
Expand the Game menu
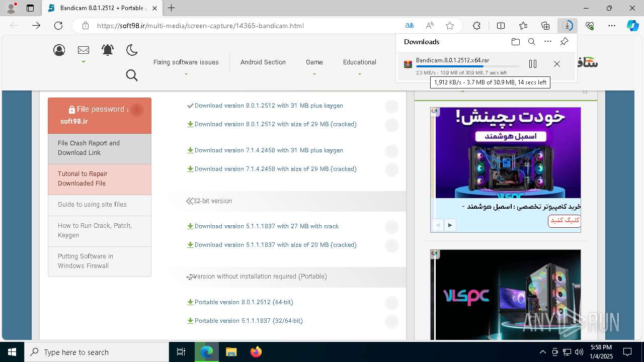[x=314, y=62]
